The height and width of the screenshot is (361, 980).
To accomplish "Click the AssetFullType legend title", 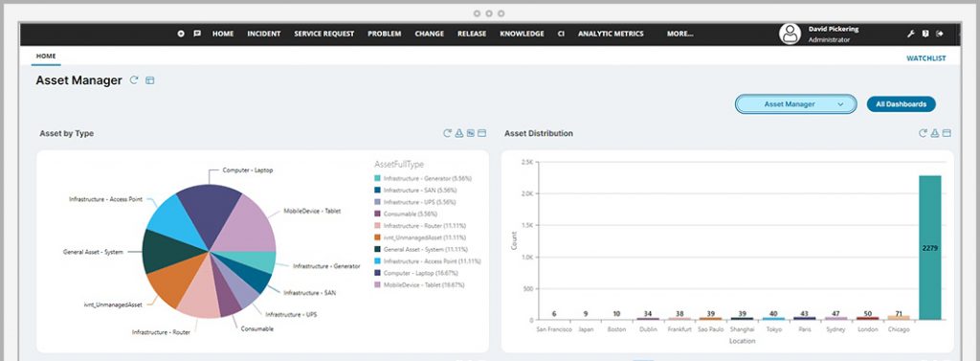I will [399, 164].
